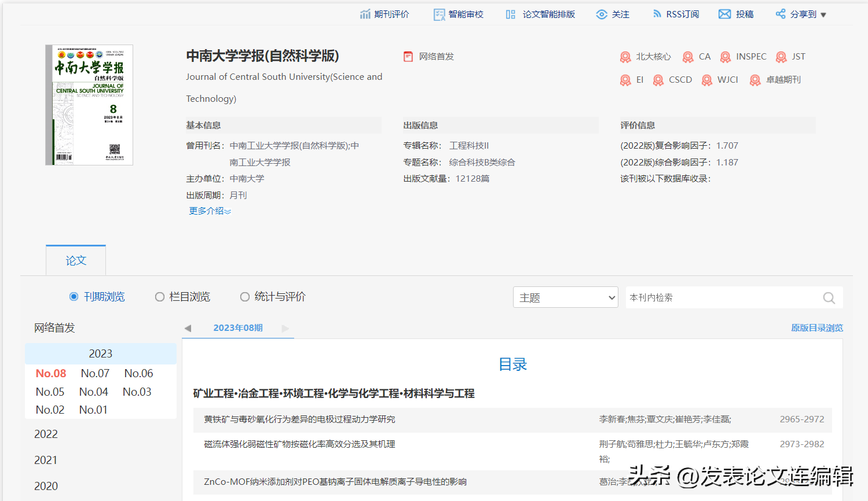Select the 统计与评价 radio button
Screen dimensions: 868x501
pos(245,297)
